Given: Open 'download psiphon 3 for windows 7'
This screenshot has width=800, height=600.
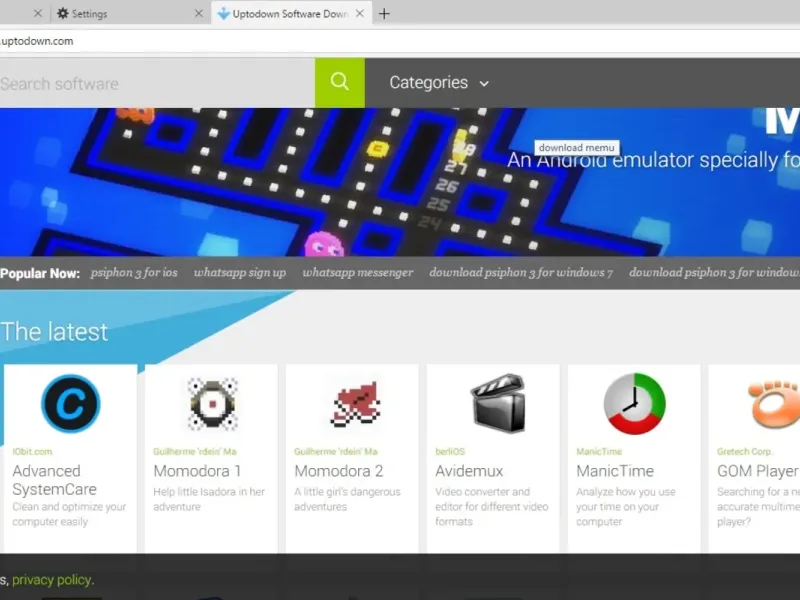Looking at the screenshot, I should pos(521,272).
